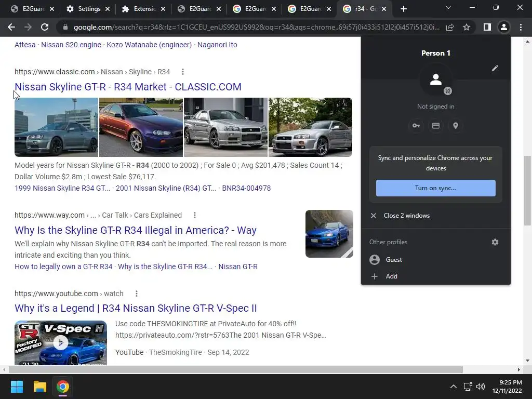This screenshot has height=399, width=532.
Task: Play the V-Spec II video thumbnail
Action: coord(61,343)
